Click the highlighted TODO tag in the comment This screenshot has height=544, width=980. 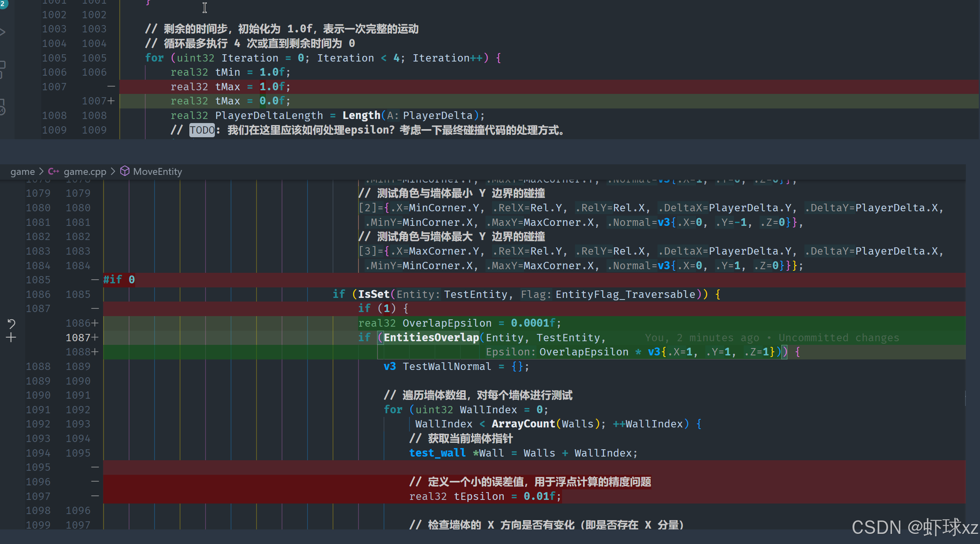click(202, 130)
